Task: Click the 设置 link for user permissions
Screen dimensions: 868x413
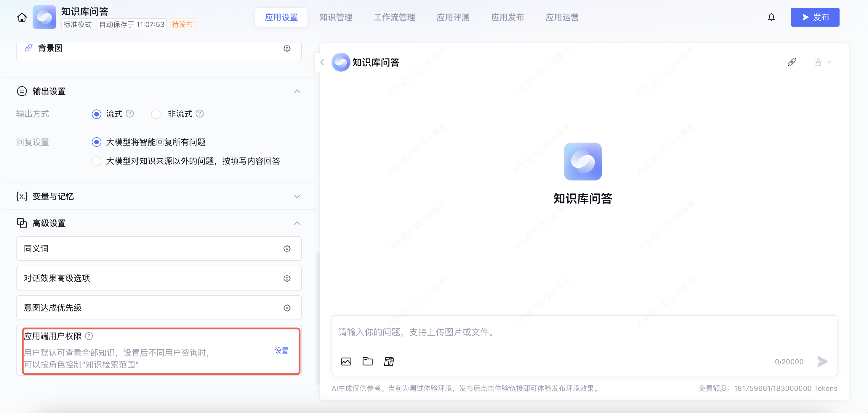Action: pos(281,350)
